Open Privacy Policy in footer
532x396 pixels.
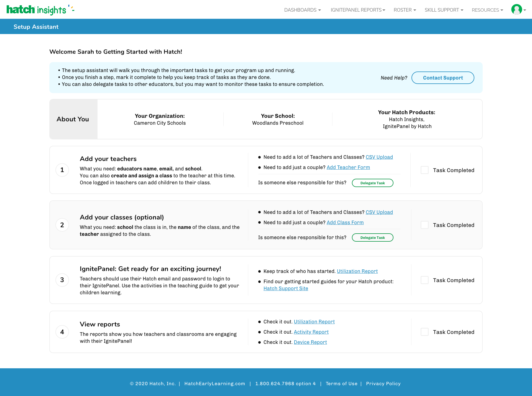pos(383,384)
